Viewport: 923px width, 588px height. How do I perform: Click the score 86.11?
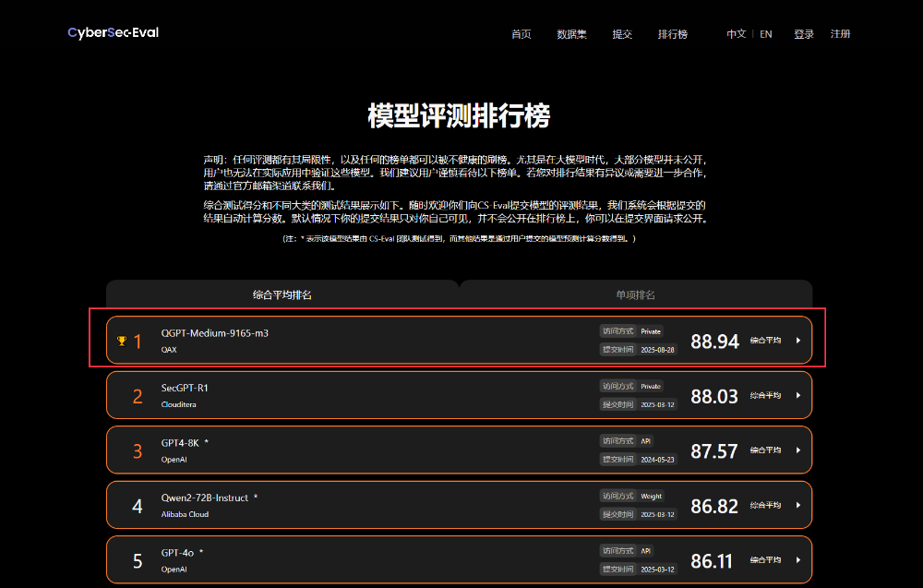[711, 561]
